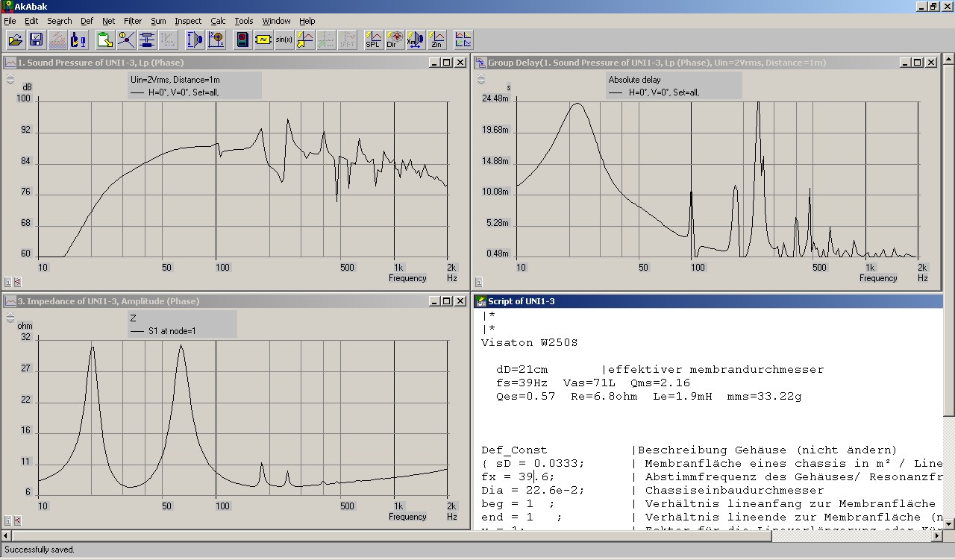
Task: Open the Inspect menu
Action: pyautogui.click(x=188, y=21)
